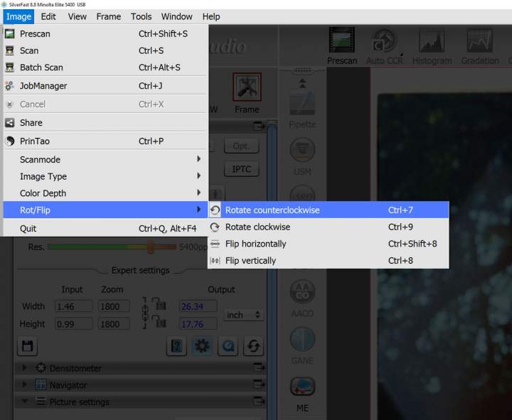
Task: Select Share menu entry
Action: tap(105, 123)
